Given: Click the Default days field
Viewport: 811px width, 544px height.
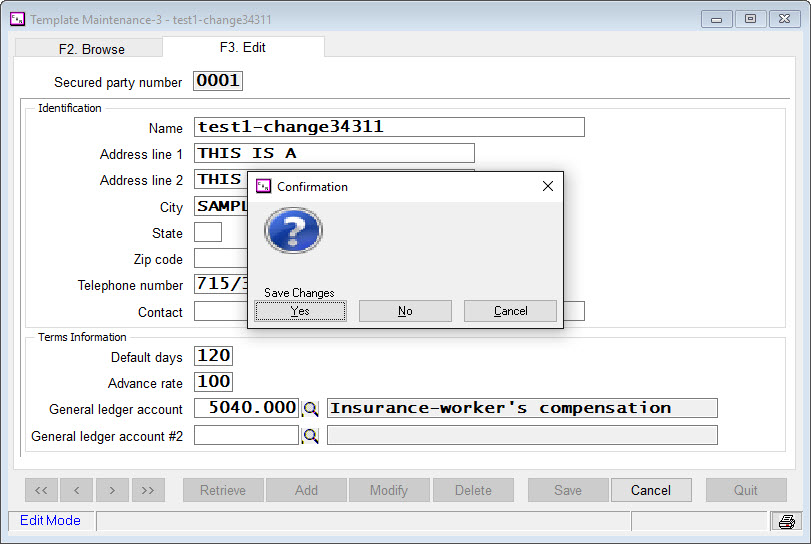Looking at the screenshot, I should pyautogui.click(x=213, y=356).
